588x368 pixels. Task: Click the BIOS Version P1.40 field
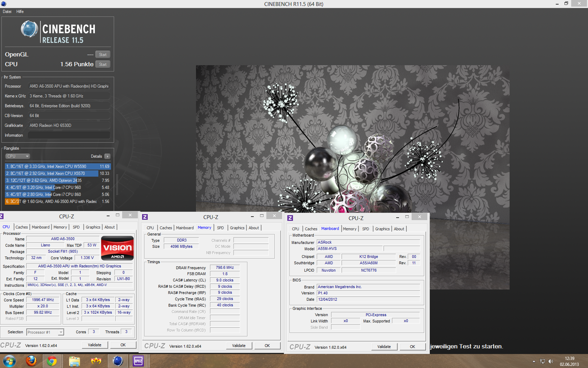pos(368,293)
